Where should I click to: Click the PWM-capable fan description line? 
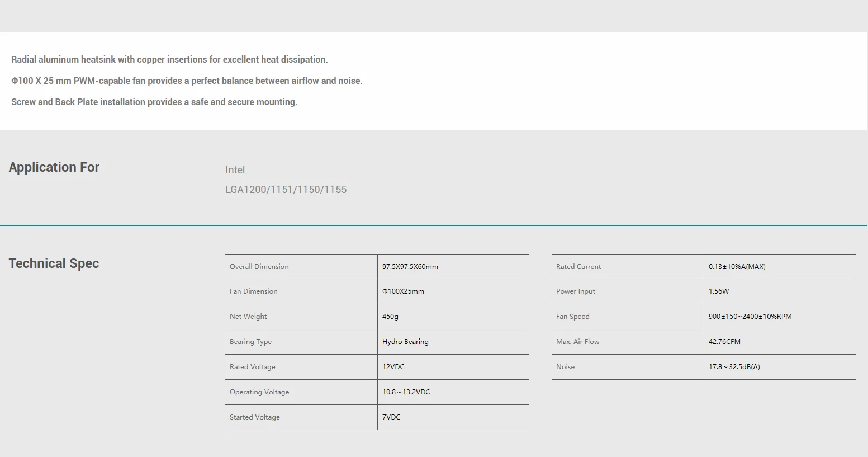click(187, 81)
